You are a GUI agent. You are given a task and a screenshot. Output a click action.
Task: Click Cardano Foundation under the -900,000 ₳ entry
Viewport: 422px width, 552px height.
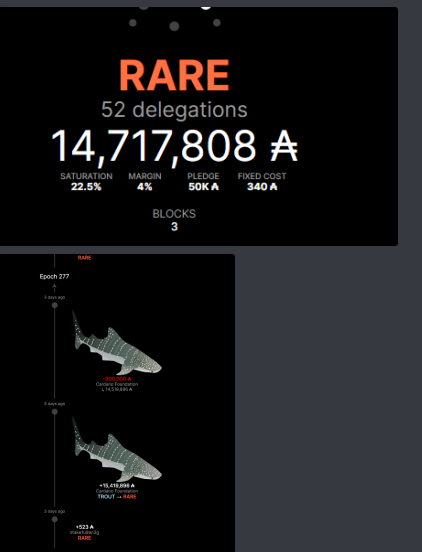[x=117, y=384]
